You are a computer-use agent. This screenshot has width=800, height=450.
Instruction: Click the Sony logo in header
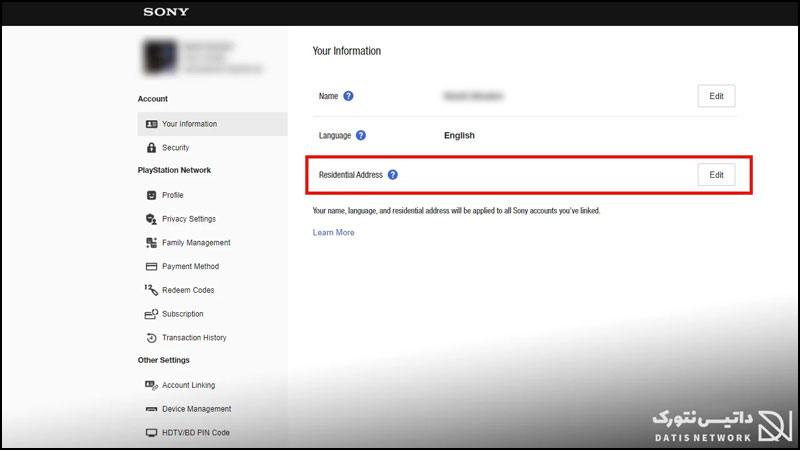tap(166, 13)
